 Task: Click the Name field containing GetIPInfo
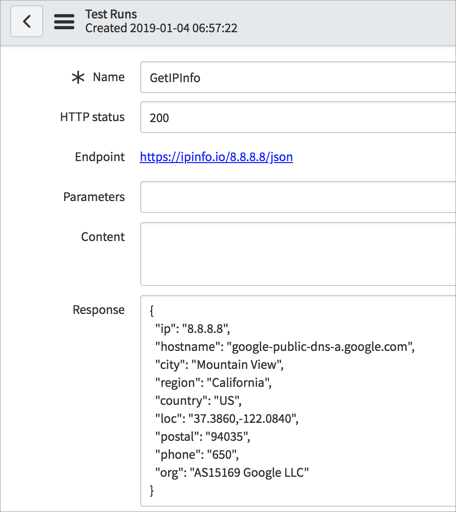point(298,77)
